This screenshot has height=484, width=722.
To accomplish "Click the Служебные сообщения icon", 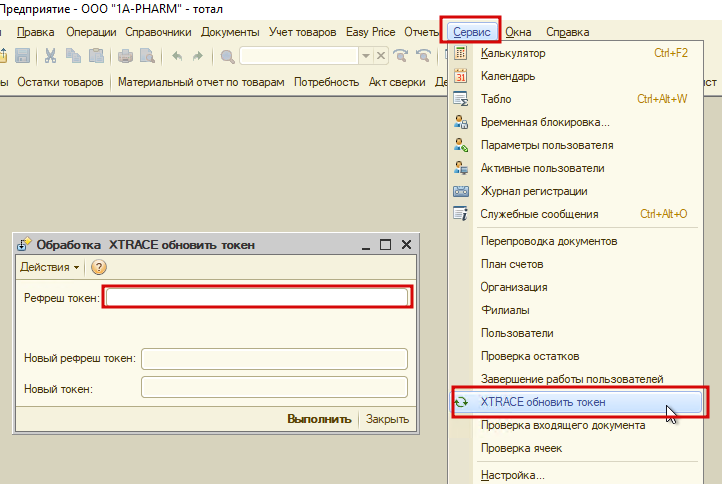I will coord(460,214).
